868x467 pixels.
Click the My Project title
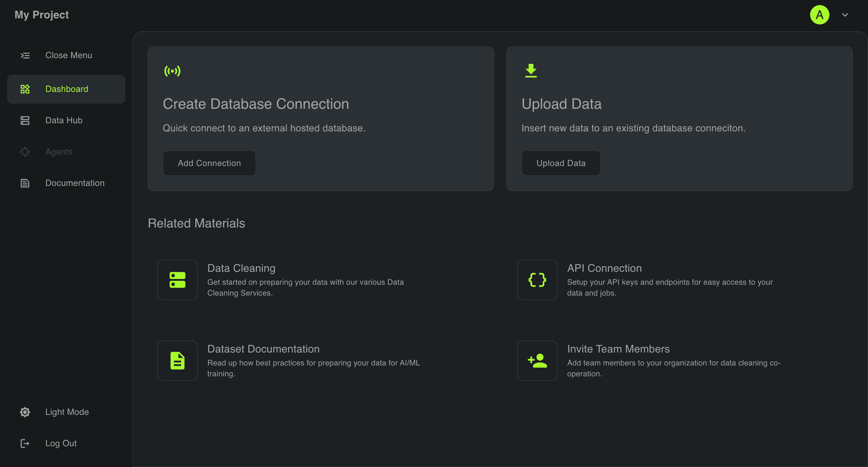point(42,15)
